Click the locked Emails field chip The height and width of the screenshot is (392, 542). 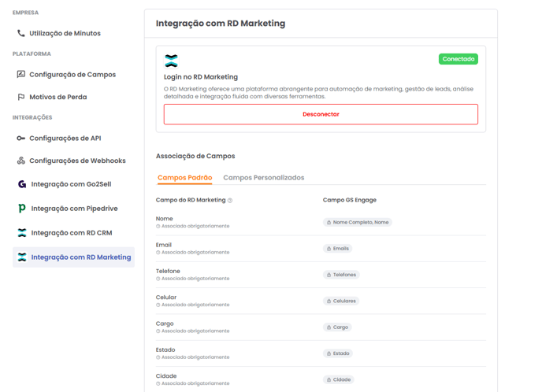coord(337,249)
